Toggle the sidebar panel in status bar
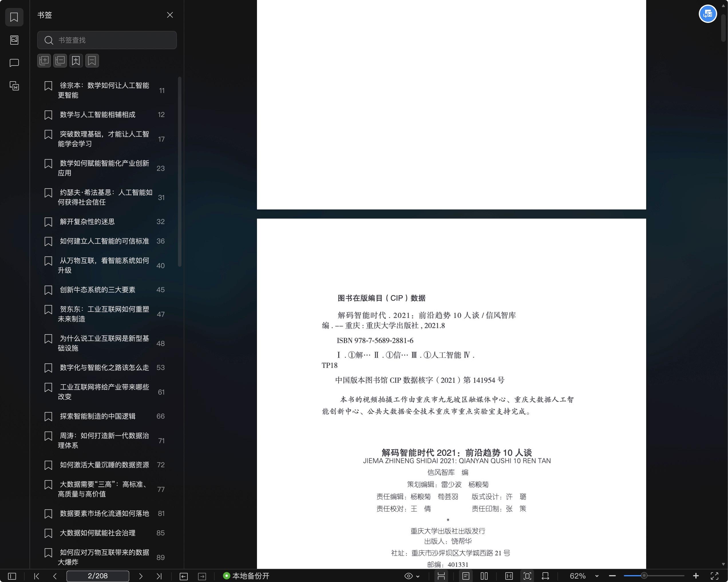This screenshot has width=728, height=582. point(12,576)
